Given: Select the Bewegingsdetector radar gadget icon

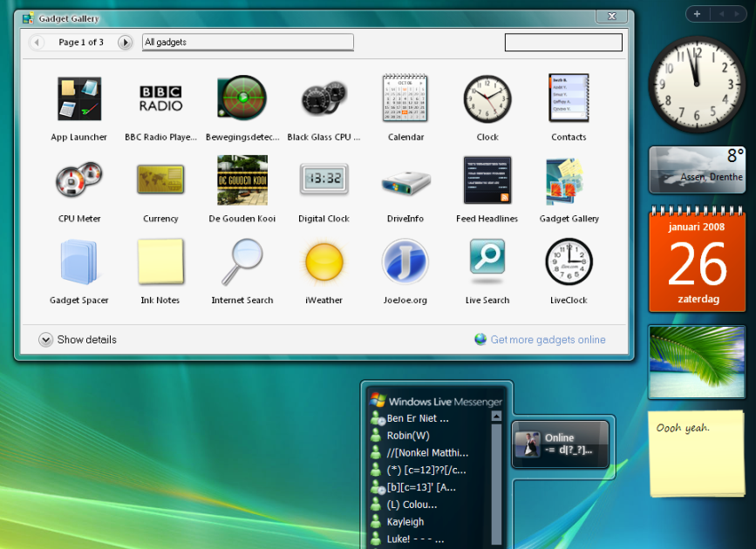Looking at the screenshot, I should (242, 98).
